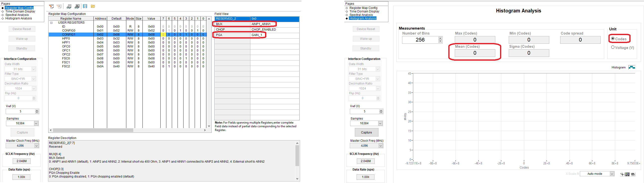Viewport: 644px width, 183px height.
Task: Select the FSC2 register row
Action: [x=128, y=66]
